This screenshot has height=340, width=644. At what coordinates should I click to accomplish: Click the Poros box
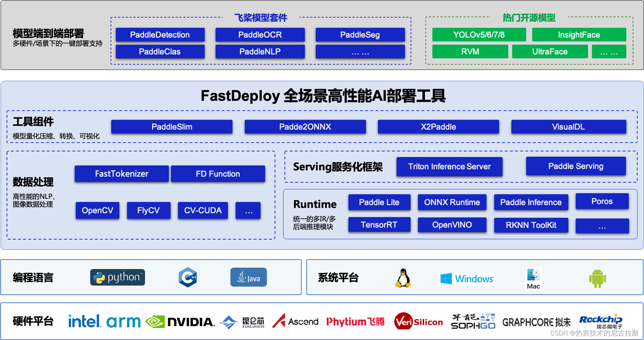point(602,201)
